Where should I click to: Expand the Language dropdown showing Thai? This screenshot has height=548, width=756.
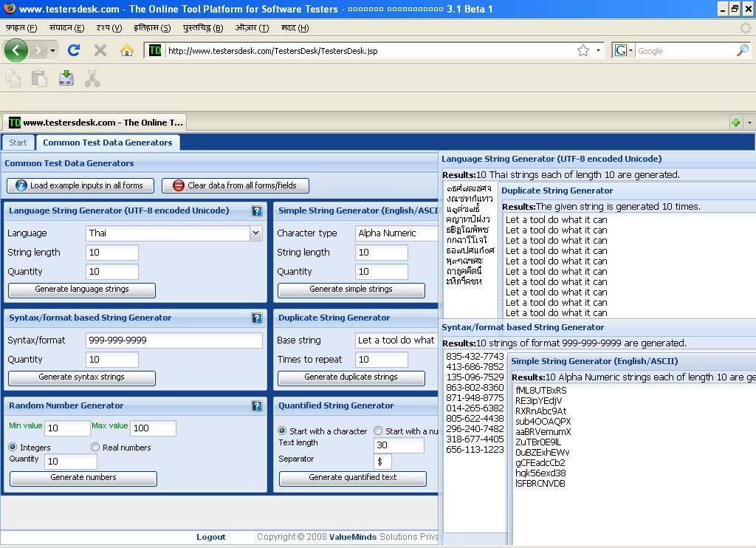click(256, 233)
